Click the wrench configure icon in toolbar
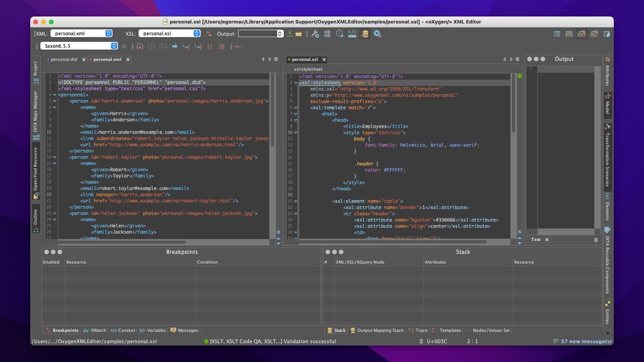This screenshot has width=644, height=362. pos(315,34)
